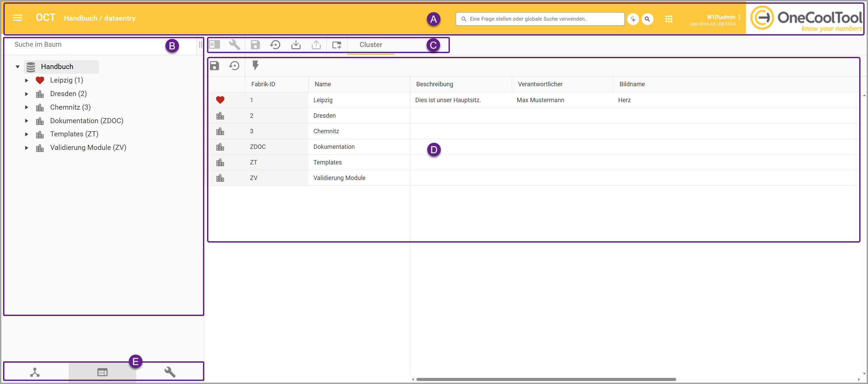Toggle the tree panel from top toolbar
Viewport: 868px width, 384px height.
click(214, 45)
